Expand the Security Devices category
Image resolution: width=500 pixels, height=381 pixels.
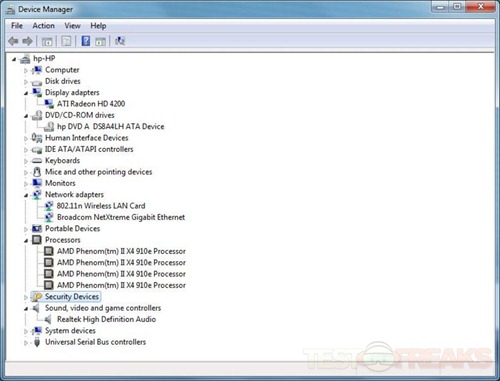[x=26, y=297]
